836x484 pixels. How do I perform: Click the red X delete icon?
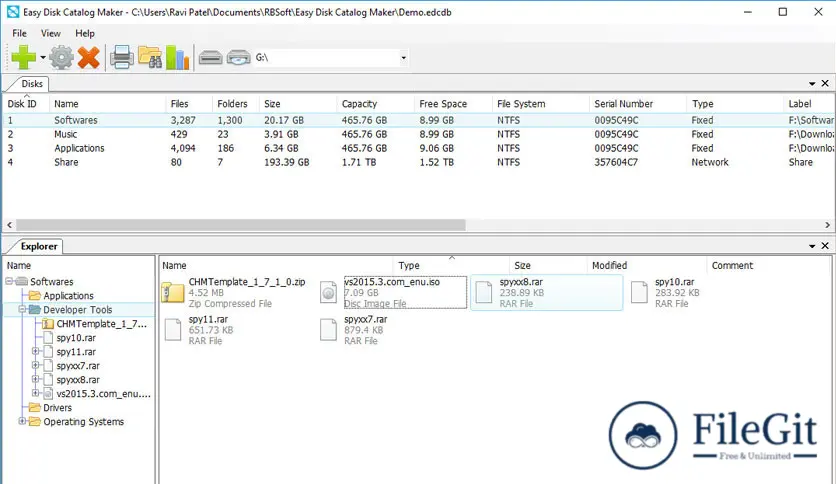point(89,57)
